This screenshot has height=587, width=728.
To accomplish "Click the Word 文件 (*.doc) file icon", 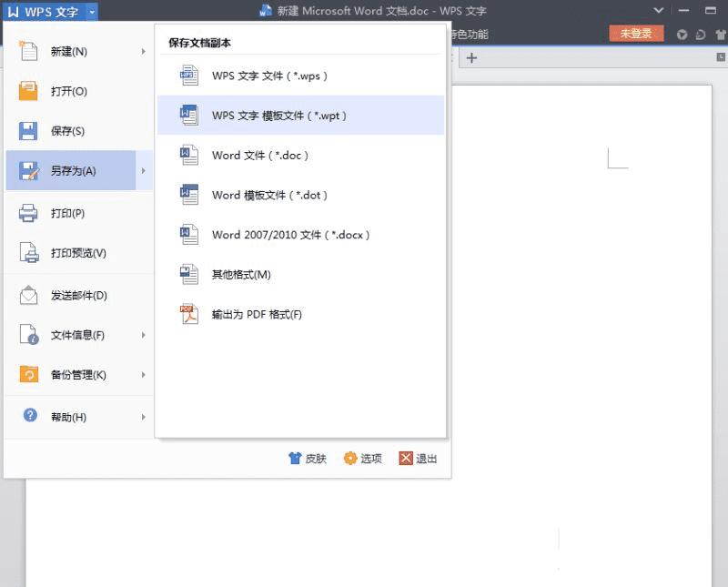I will pos(189,155).
